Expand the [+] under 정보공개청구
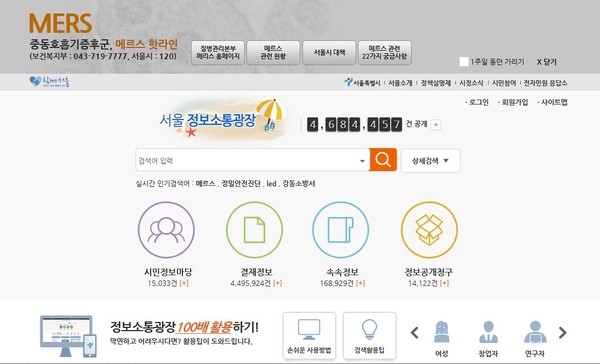The width and height of the screenshot is (600, 364). [444, 283]
